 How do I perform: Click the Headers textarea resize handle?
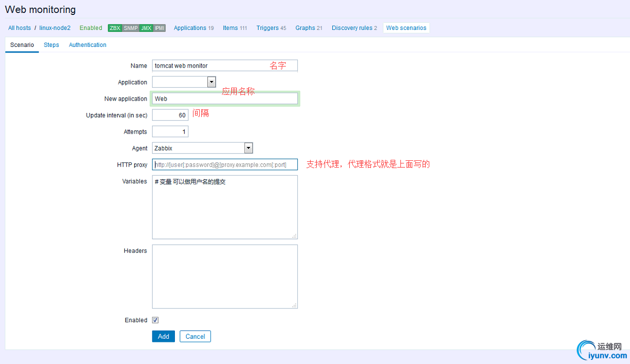click(294, 305)
